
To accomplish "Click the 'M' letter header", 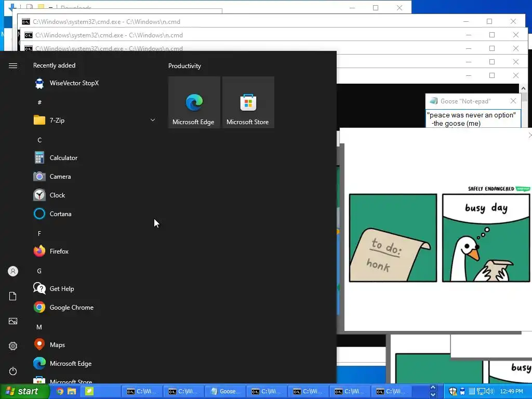I will tap(39, 327).
